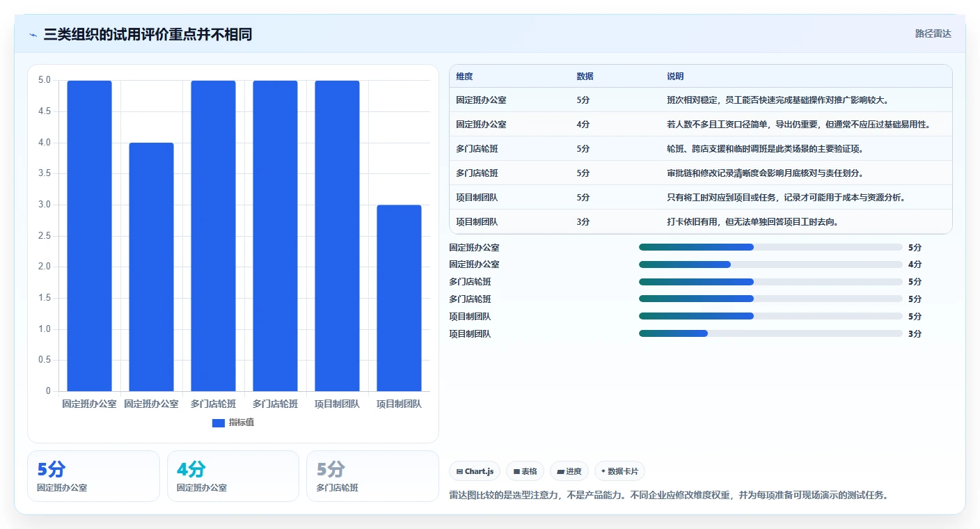Viewport: 980px width, 529px height.
Task: Click the 固定班办公室 4分 progress bar
Action: [x=770, y=264]
